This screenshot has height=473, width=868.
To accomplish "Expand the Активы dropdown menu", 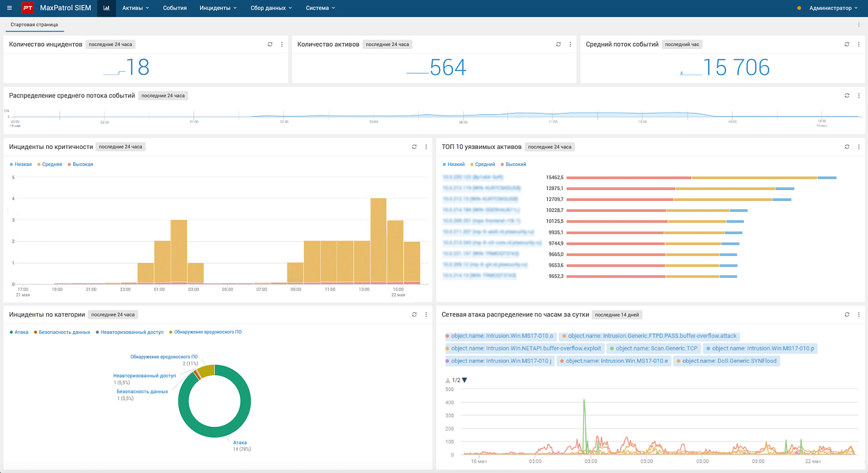I will point(136,8).
